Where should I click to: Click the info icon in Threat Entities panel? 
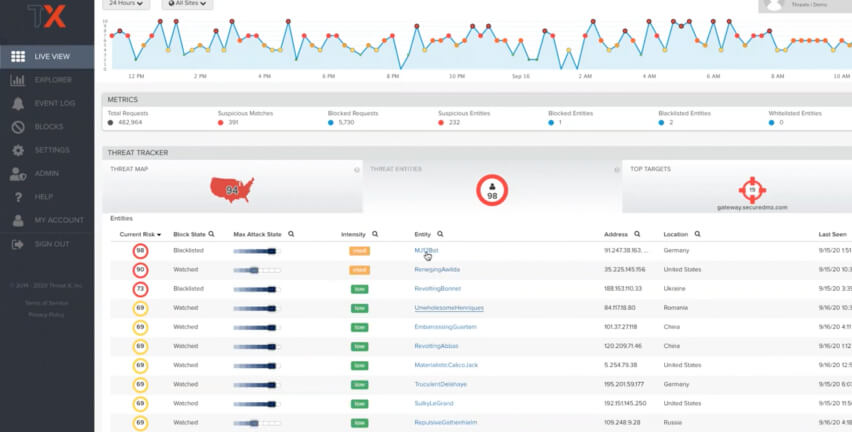pos(617,170)
